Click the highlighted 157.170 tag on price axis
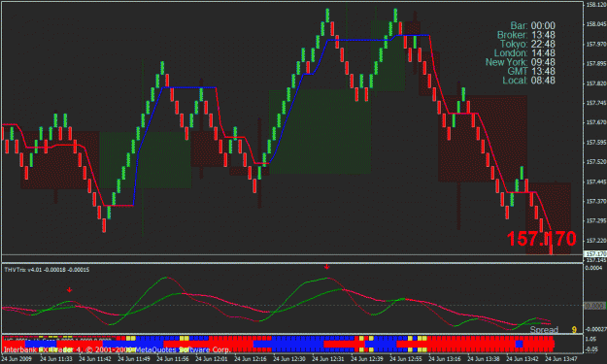Image resolution: width=607 pixels, height=364 pixels. [x=595, y=253]
